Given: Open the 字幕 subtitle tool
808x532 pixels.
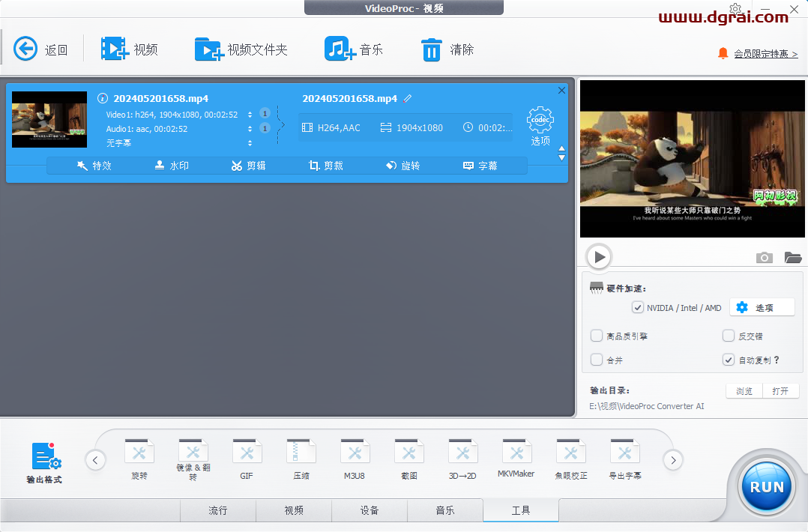Looking at the screenshot, I should (480, 166).
